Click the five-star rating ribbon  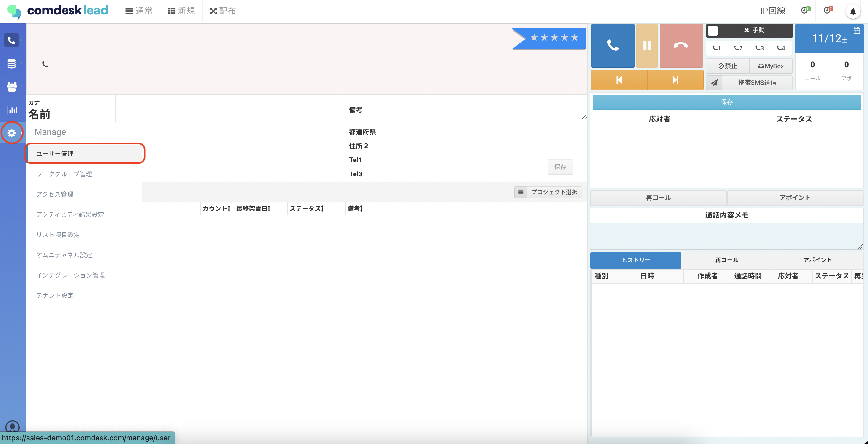(554, 38)
